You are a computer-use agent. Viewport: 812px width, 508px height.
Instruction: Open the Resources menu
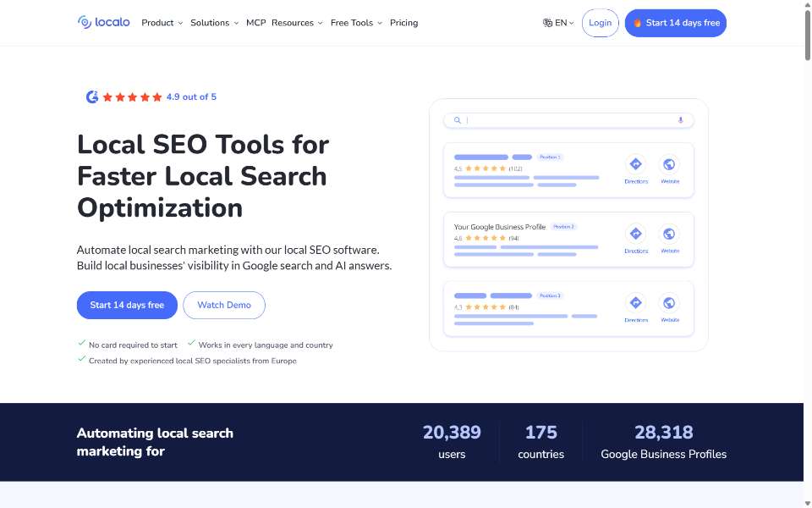[x=297, y=23]
